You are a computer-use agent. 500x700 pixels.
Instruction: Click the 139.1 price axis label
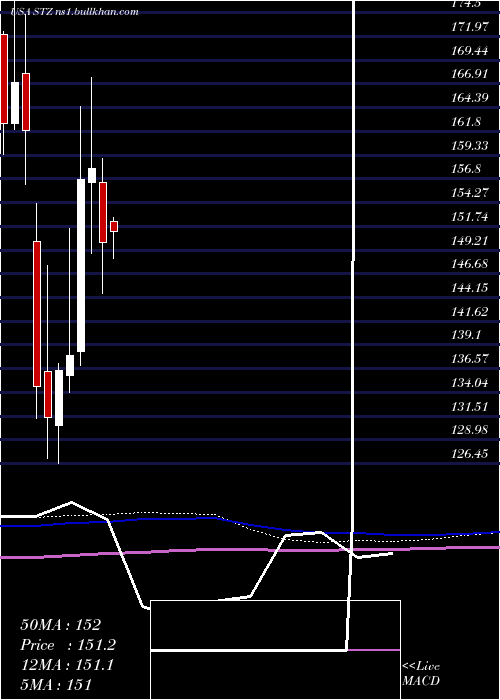coord(466,335)
